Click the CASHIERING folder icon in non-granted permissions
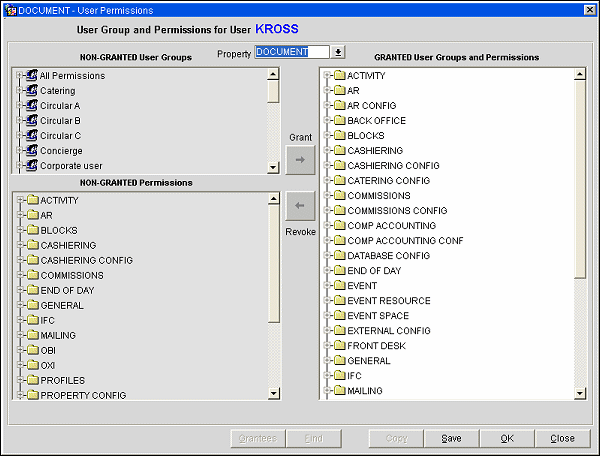The image size is (600, 456). (33, 246)
